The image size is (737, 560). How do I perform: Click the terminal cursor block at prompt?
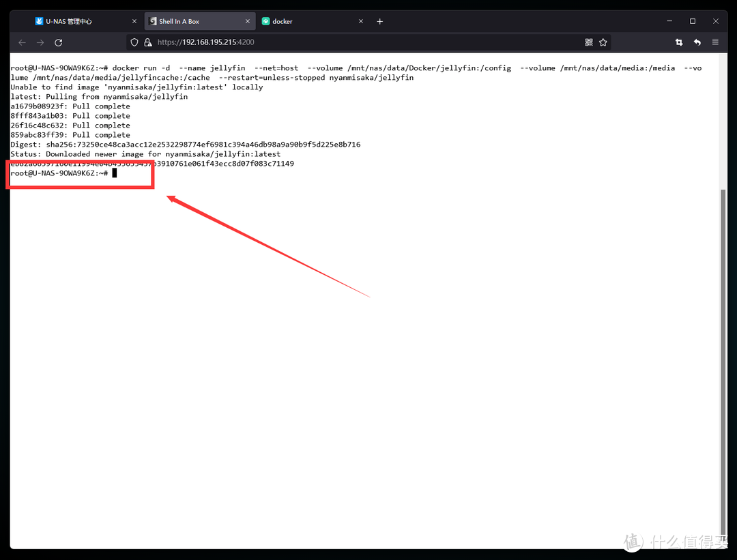(x=114, y=173)
